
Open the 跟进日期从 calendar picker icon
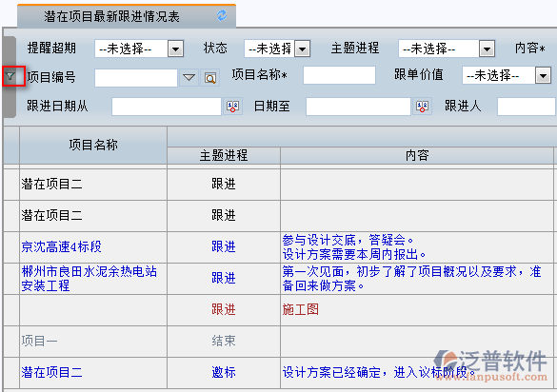coord(232,107)
